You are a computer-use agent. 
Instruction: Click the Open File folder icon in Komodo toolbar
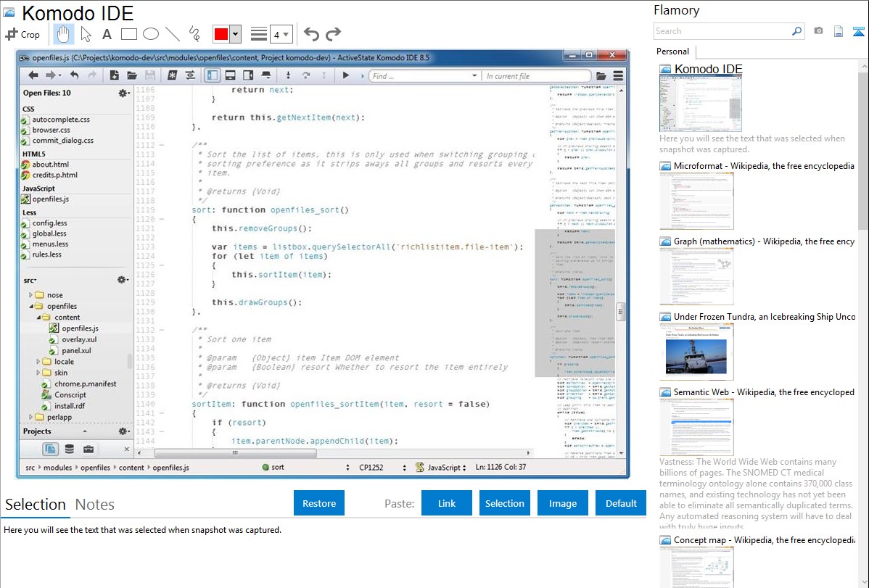pos(132,75)
